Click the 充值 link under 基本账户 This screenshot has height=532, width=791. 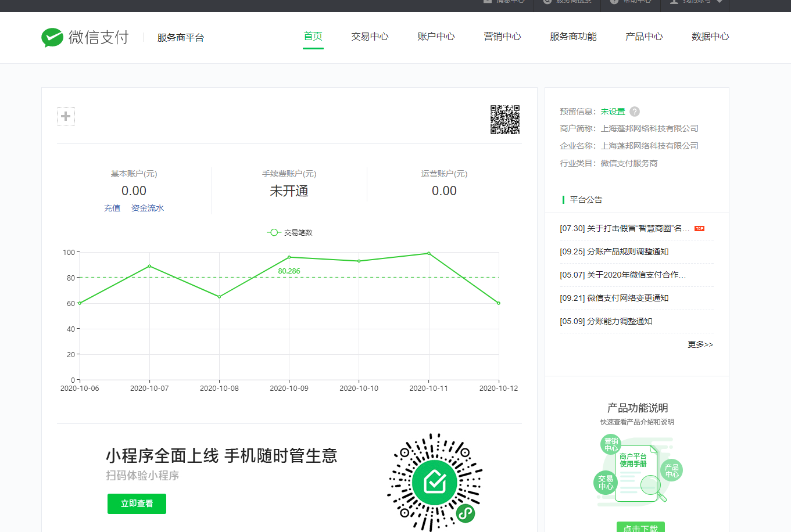pos(112,208)
